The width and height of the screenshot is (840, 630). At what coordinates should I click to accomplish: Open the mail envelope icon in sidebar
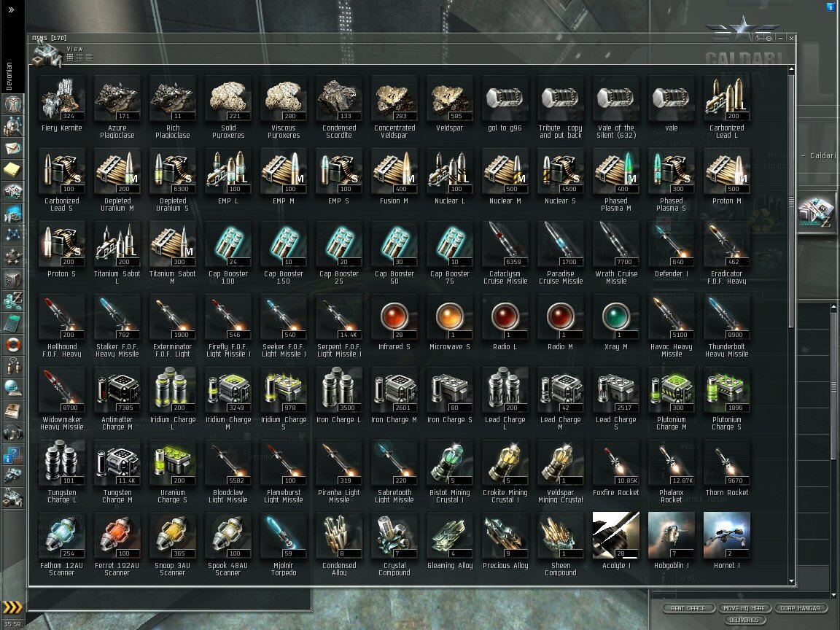pos(12,148)
